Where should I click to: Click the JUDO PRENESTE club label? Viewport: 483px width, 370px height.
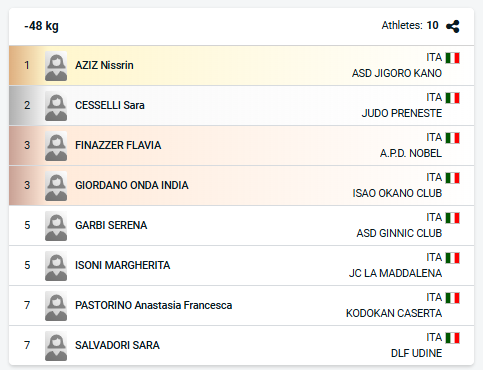tap(402, 113)
